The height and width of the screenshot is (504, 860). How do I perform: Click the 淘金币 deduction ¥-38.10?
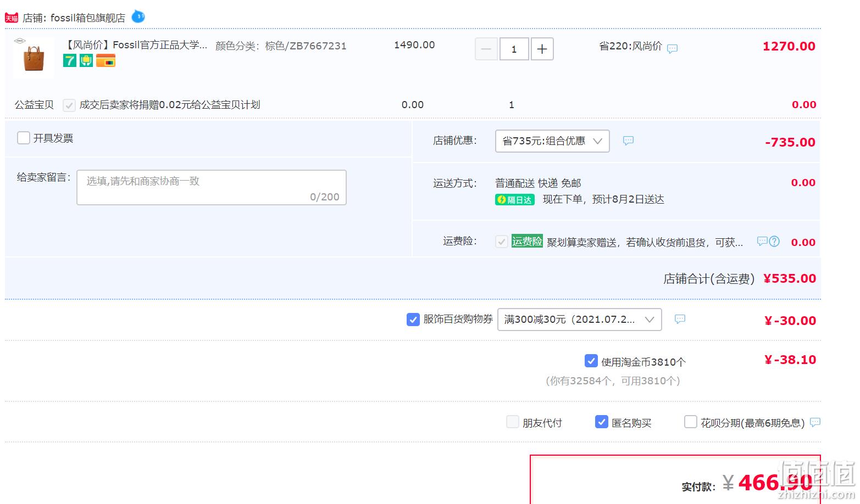[x=790, y=360]
